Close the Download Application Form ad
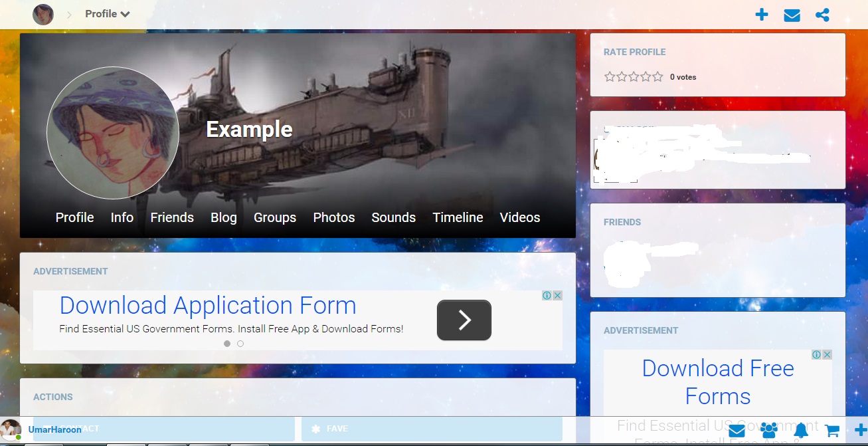This screenshot has width=868, height=446. (x=558, y=296)
